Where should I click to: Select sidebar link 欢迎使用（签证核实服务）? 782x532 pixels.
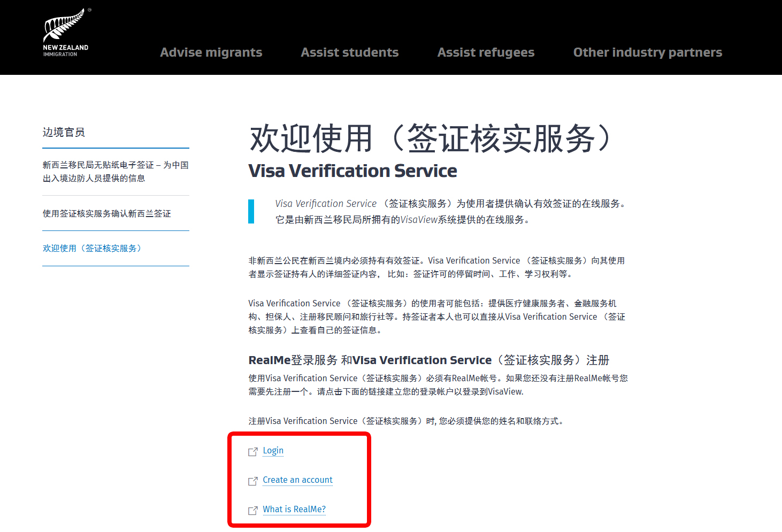tap(92, 248)
